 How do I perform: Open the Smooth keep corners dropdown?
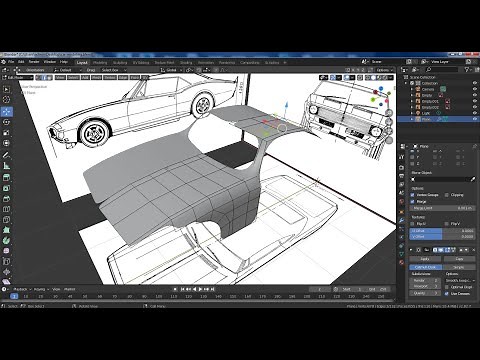(460, 281)
